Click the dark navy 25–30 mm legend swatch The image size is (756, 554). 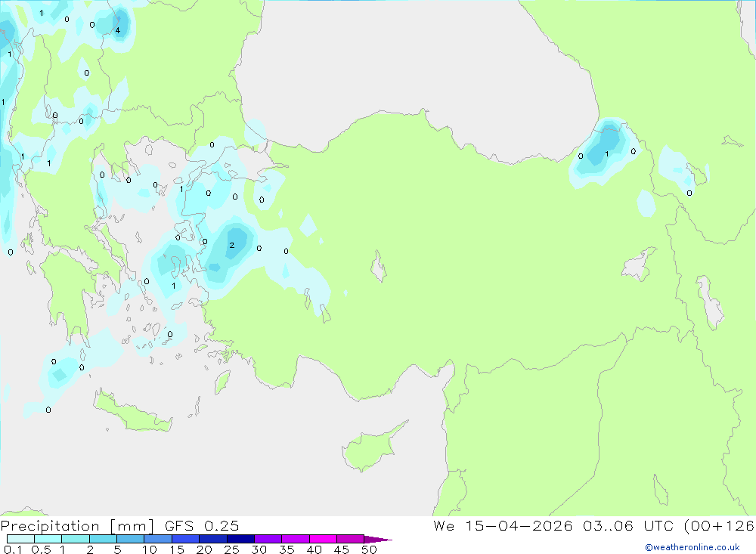240,539
